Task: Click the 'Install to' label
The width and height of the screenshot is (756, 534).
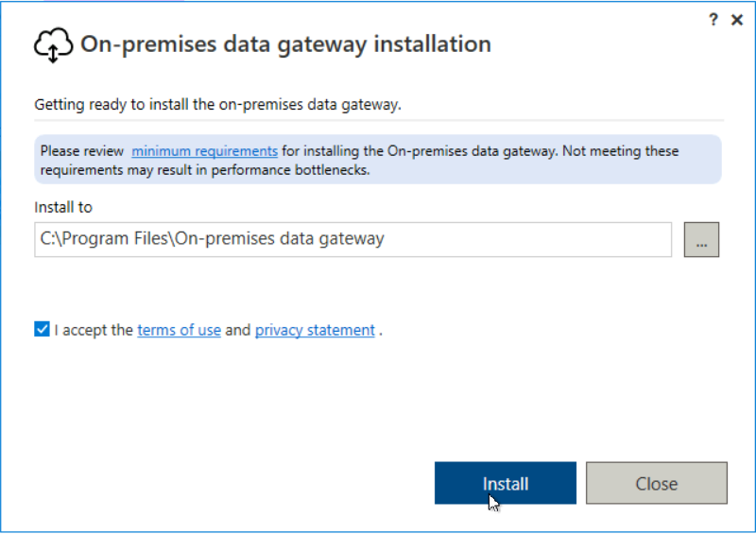Action: coord(63,206)
